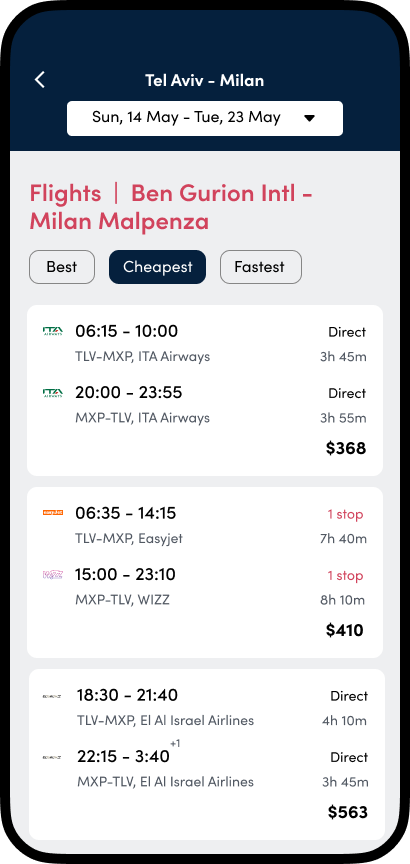Click the WIZZ airline logo
Screen dimensions: 410x864
point(53,575)
